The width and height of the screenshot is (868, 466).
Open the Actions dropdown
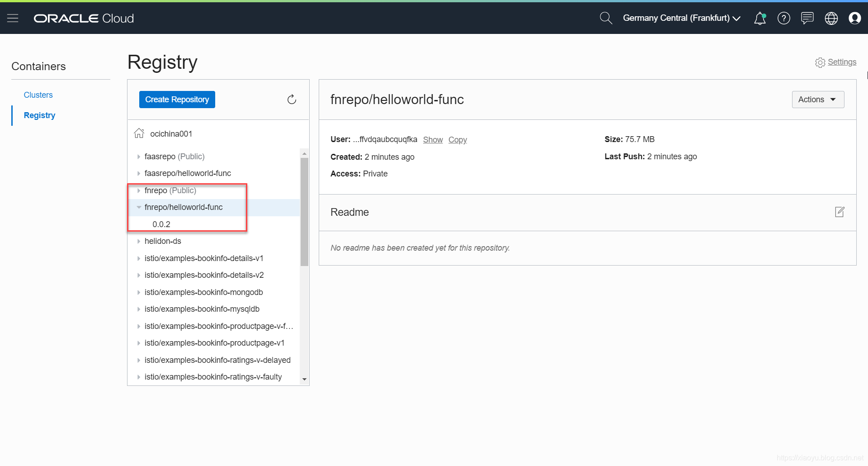(818, 100)
